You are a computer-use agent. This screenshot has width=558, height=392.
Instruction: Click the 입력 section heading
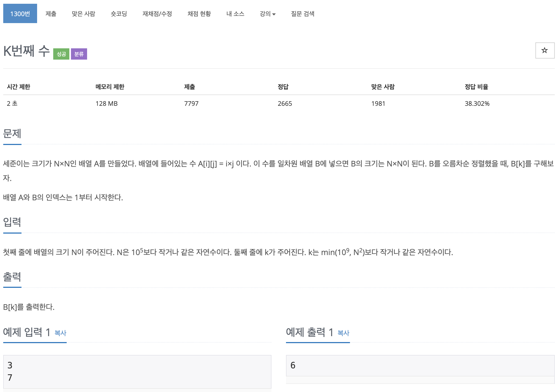pyautogui.click(x=12, y=222)
